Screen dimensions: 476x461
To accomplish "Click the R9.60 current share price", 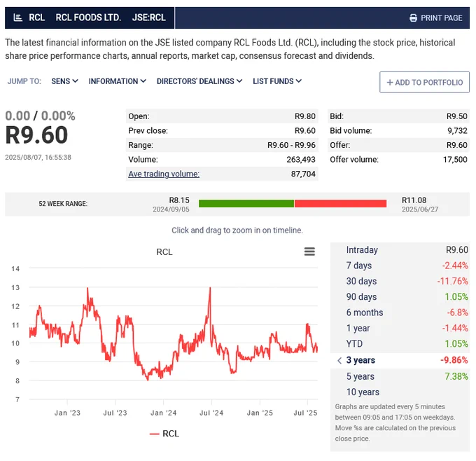I will [36, 135].
